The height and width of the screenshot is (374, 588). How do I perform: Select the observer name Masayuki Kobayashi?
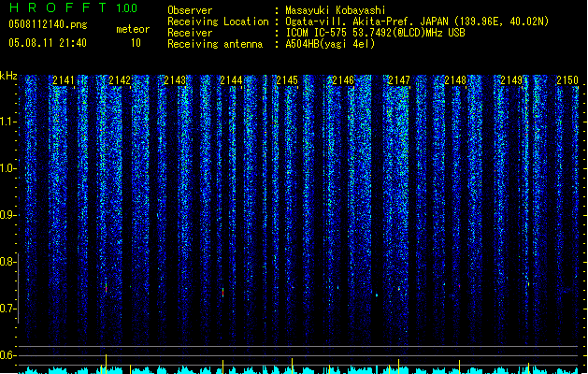(336, 10)
